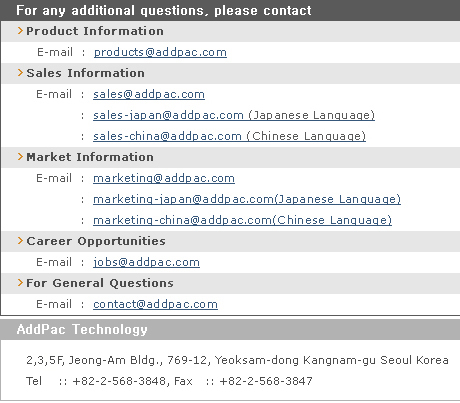The width and height of the screenshot is (460, 403).
Task: Click the Jeong-Am Bldg. street address text
Action: coord(237,360)
